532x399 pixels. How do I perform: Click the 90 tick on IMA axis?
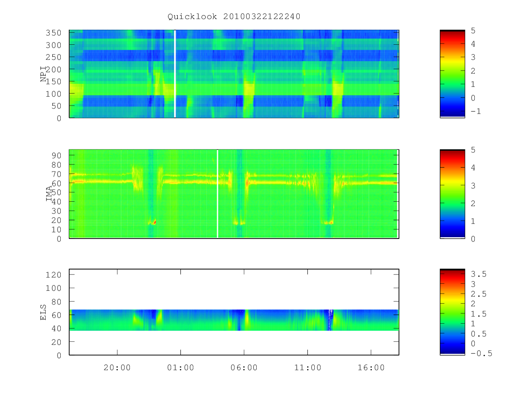(x=56, y=155)
